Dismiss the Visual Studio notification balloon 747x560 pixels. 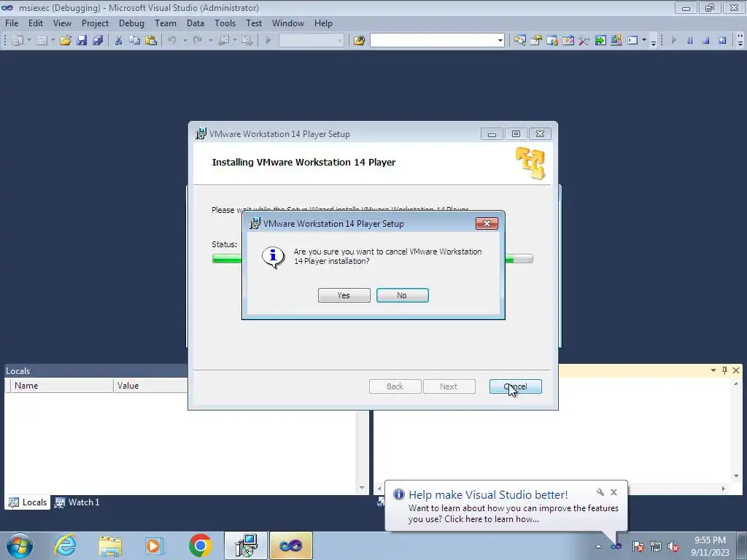(614, 492)
